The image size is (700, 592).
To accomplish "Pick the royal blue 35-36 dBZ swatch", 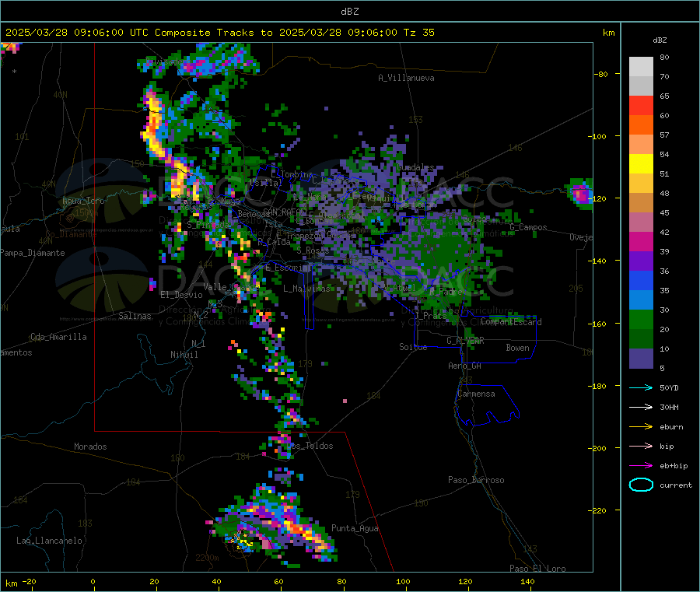I will pyautogui.click(x=641, y=281).
